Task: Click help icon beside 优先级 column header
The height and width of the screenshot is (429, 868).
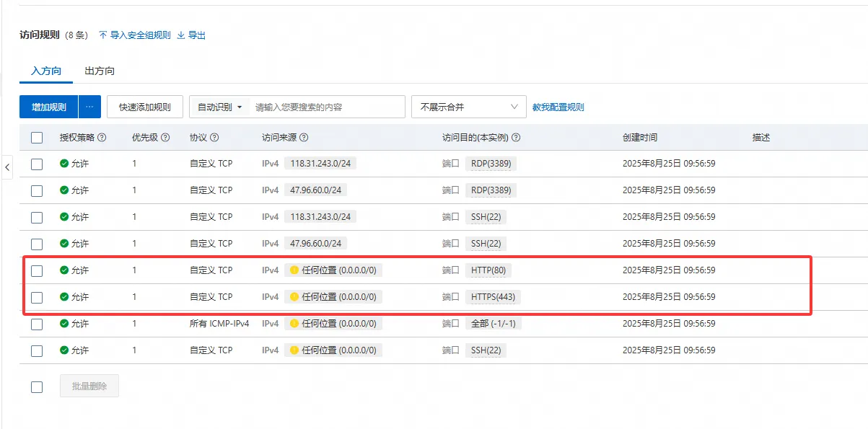Action: pos(165,138)
